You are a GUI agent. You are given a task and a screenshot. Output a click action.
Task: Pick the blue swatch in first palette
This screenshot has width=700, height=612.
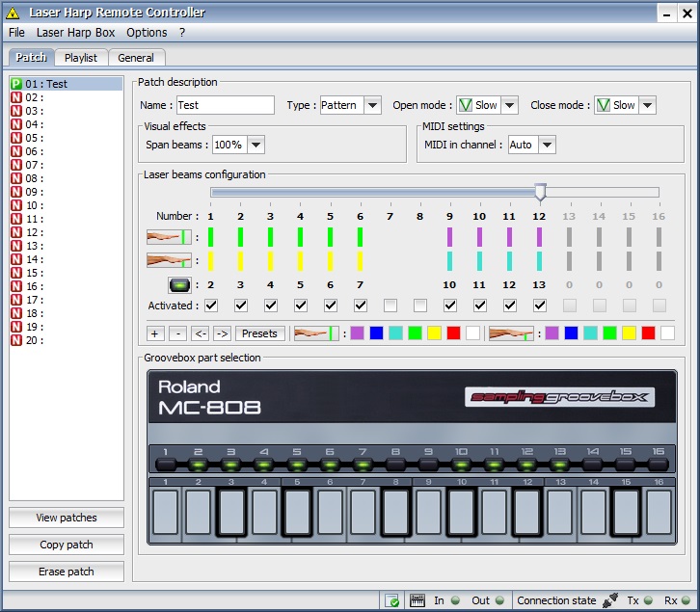click(376, 333)
